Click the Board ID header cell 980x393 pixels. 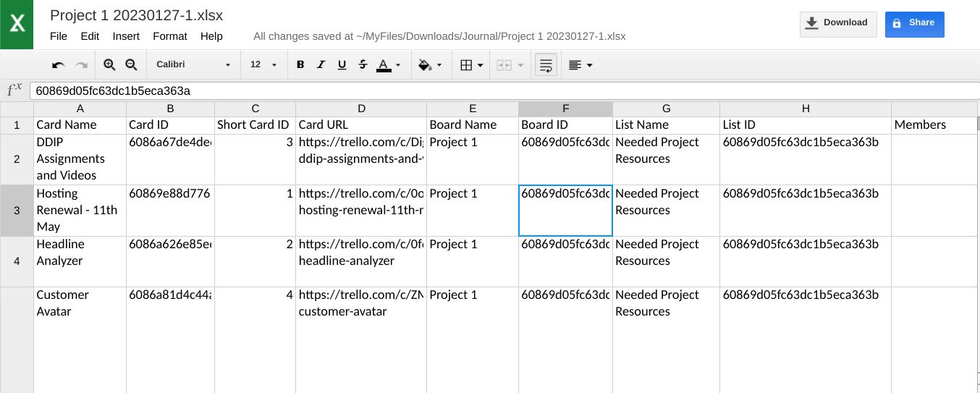point(565,124)
